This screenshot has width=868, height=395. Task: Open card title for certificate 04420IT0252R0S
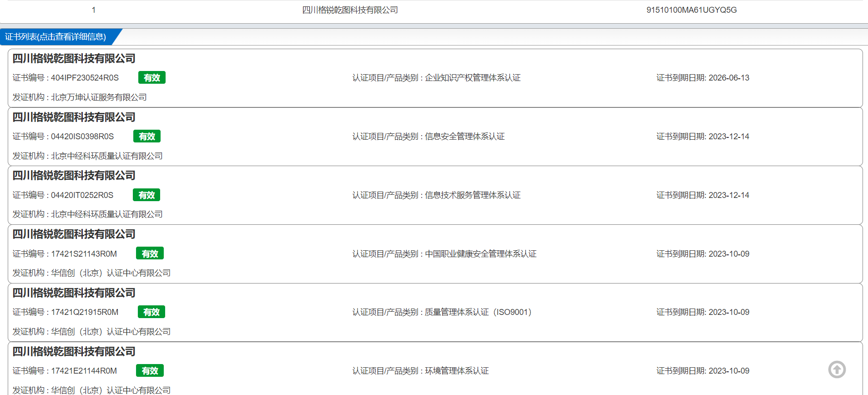pyautogui.click(x=74, y=176)
